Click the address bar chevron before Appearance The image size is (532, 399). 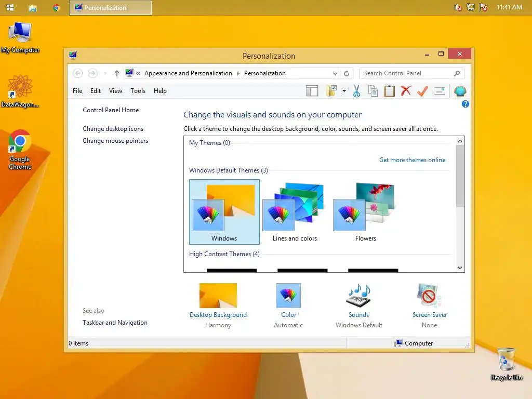point(138,73)
